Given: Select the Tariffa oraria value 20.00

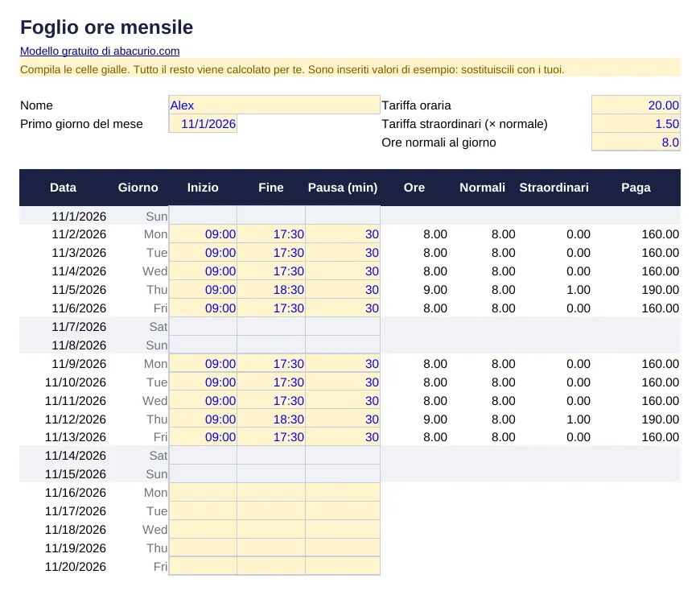Looking at the screenshot, I should [x=636, y=105].
